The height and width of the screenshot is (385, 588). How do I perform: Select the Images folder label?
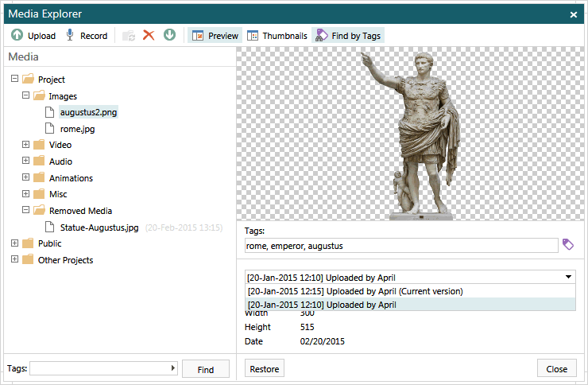click(x=63, y=96)
